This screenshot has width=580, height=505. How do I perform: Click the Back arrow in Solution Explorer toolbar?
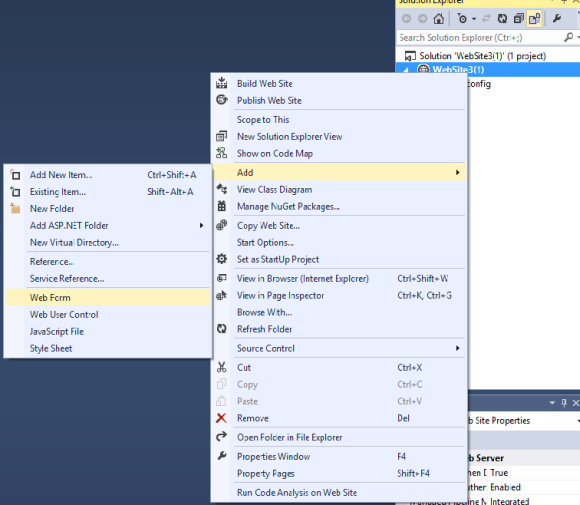(x=407, y=18)
